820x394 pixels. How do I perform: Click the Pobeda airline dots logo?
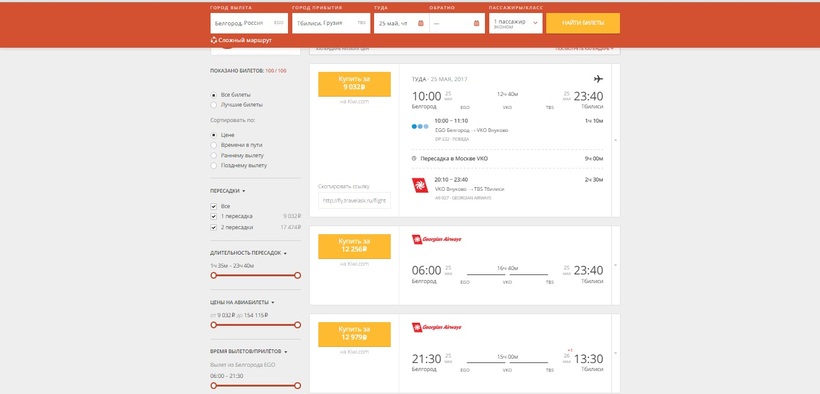pyautogui.click(x=420, y=126)
